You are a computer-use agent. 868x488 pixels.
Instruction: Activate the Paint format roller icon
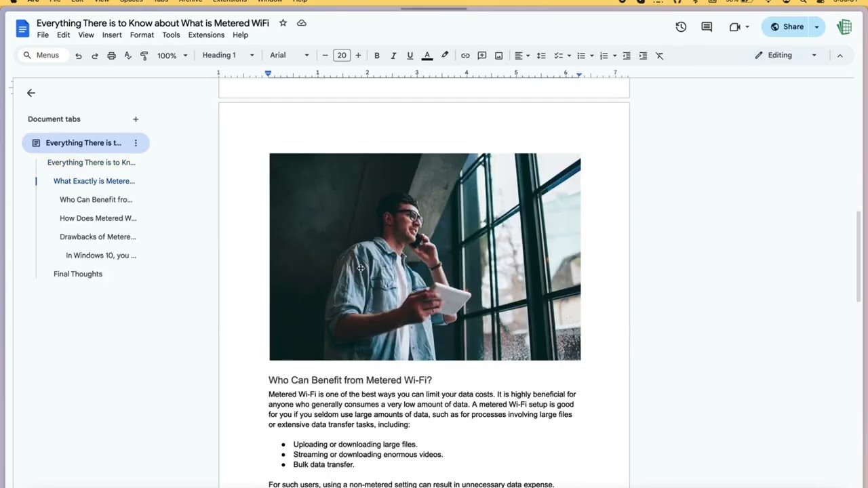(x=144, y=56)
